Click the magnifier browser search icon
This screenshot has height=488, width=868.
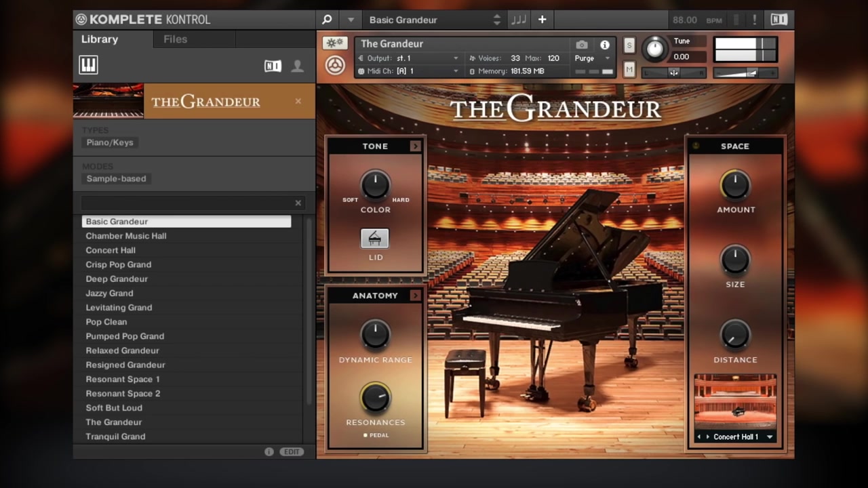[327, 20]
